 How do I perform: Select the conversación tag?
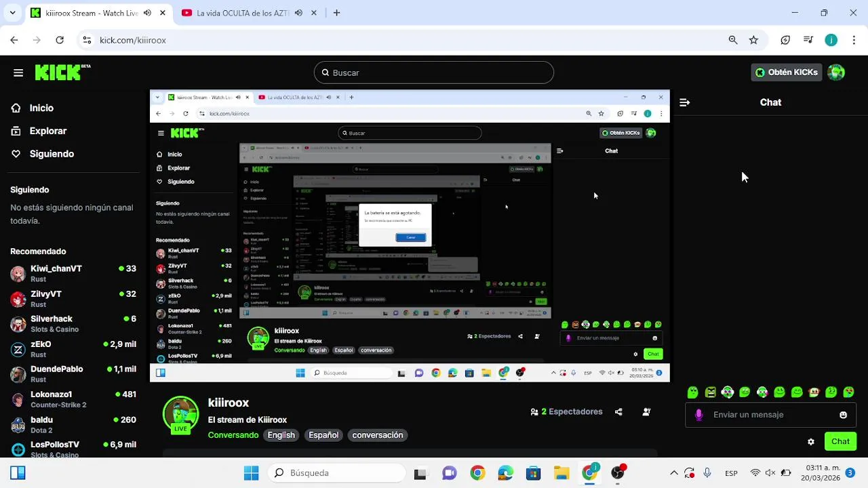(x=378, y=435)
